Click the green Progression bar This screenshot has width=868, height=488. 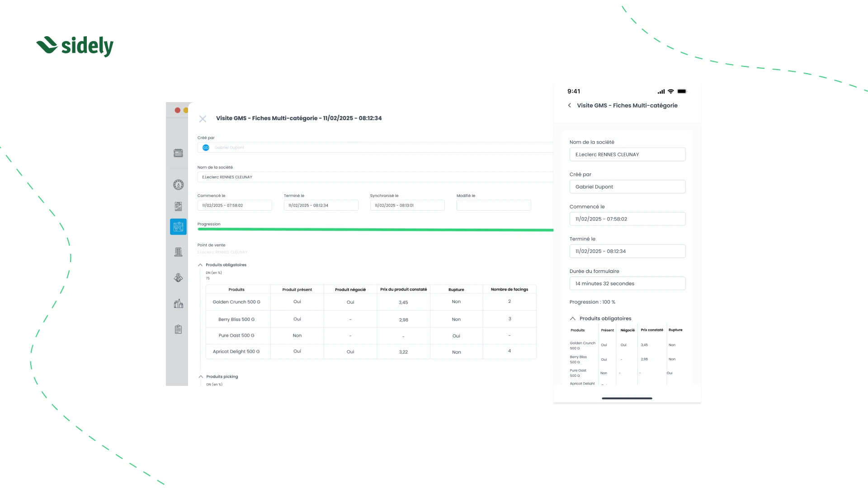375,230
